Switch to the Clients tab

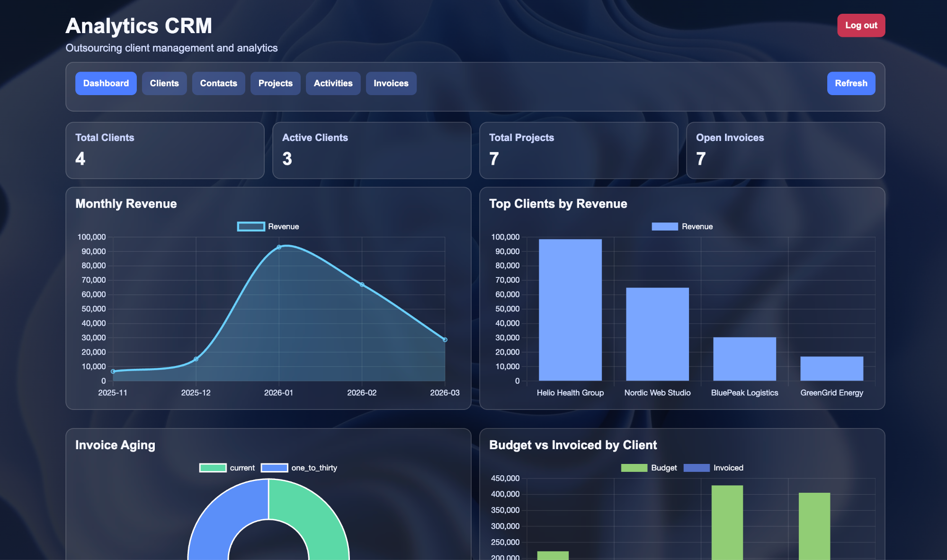tap(164, 83)
